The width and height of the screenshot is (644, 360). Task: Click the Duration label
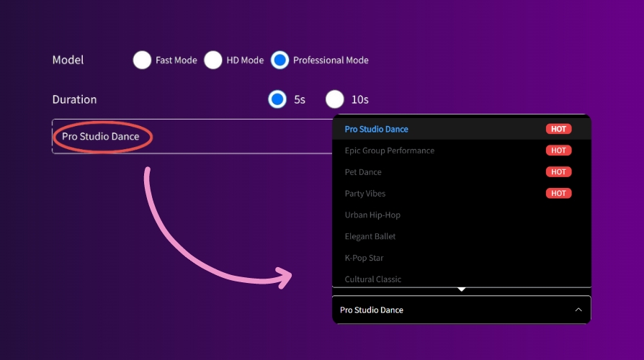(x=74, y=99)
